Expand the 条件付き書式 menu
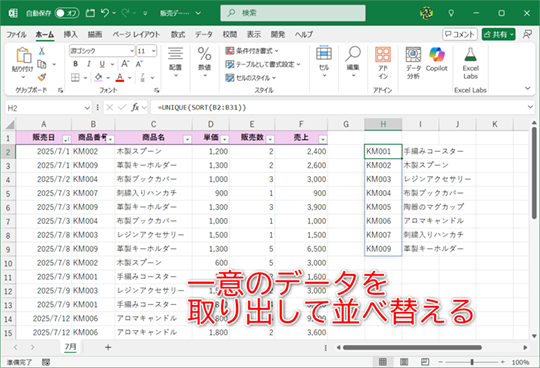The image size is (540, 368). click(x=252, y=51)
